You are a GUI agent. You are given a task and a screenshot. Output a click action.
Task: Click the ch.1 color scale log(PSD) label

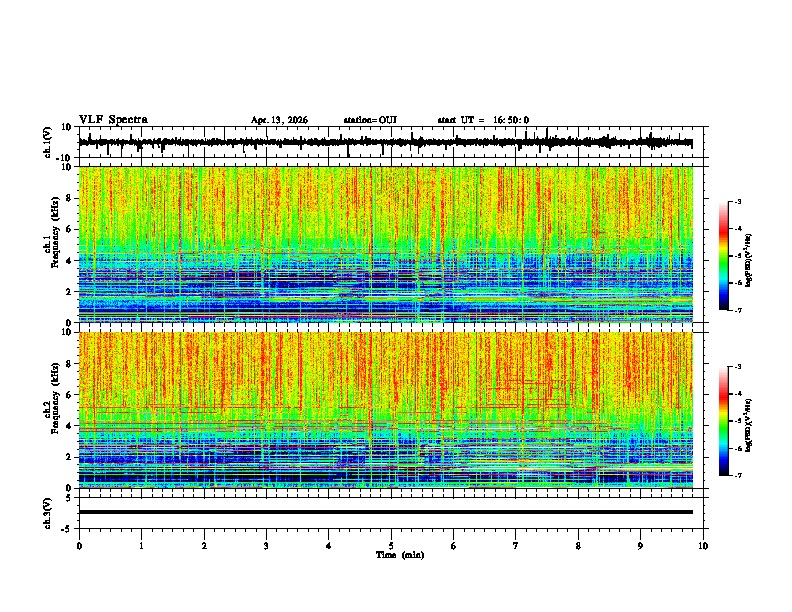pos(748,261)
